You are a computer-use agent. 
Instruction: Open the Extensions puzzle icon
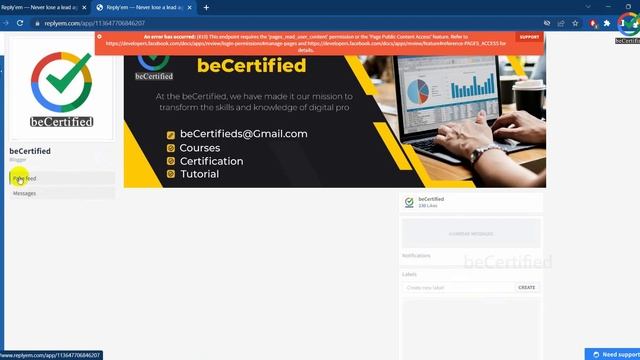(607, 23)
